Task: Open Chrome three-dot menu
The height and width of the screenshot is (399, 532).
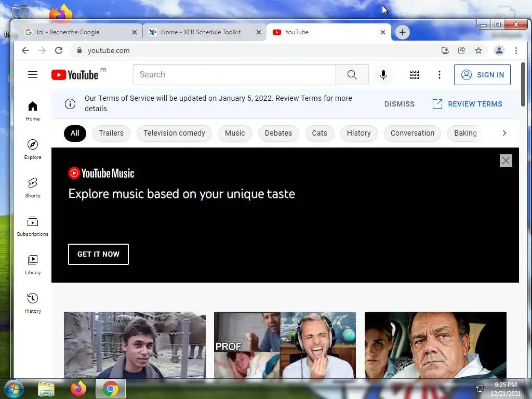Action: point(516,50)
